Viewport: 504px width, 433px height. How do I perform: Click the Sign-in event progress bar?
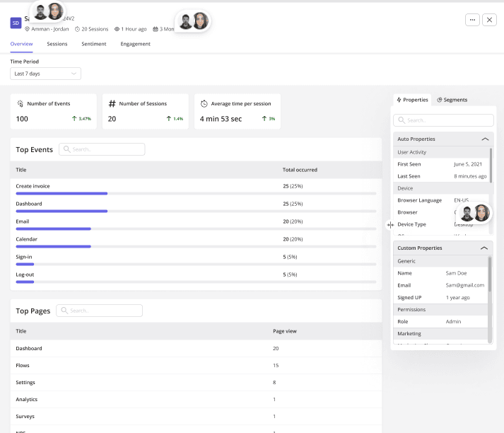(x=196, y=264)
